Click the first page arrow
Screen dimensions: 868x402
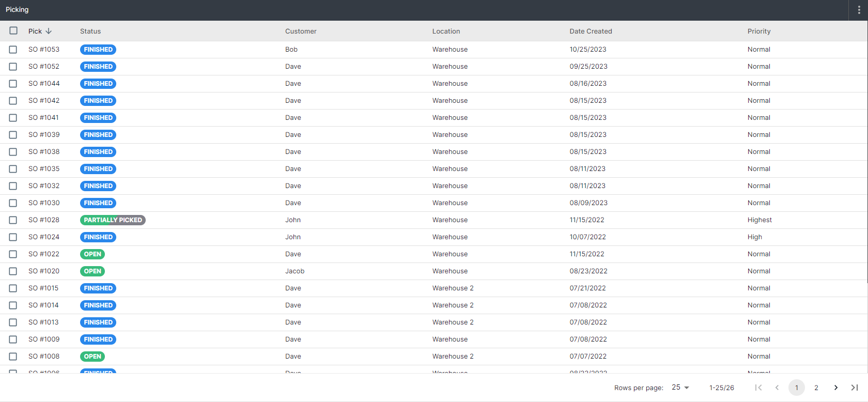758,388
